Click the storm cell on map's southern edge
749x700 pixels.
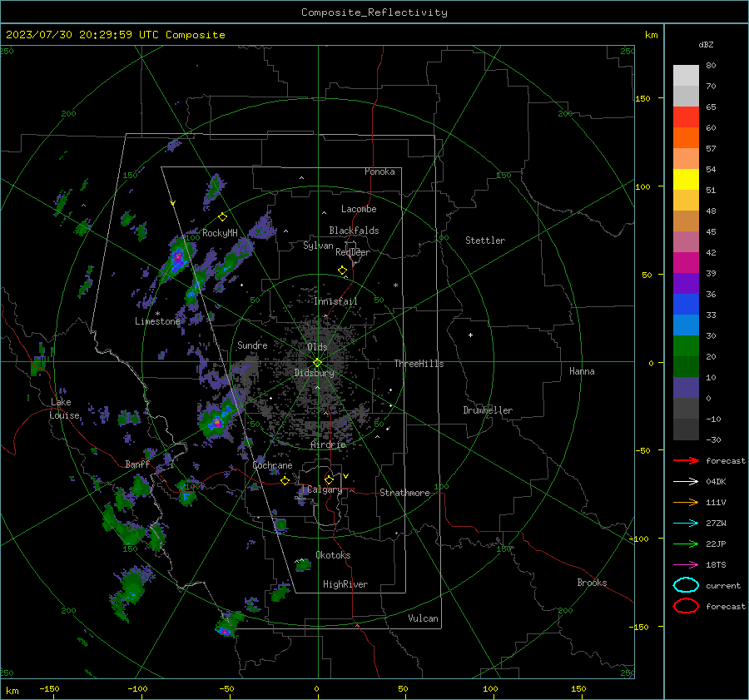tap(228, 624)
